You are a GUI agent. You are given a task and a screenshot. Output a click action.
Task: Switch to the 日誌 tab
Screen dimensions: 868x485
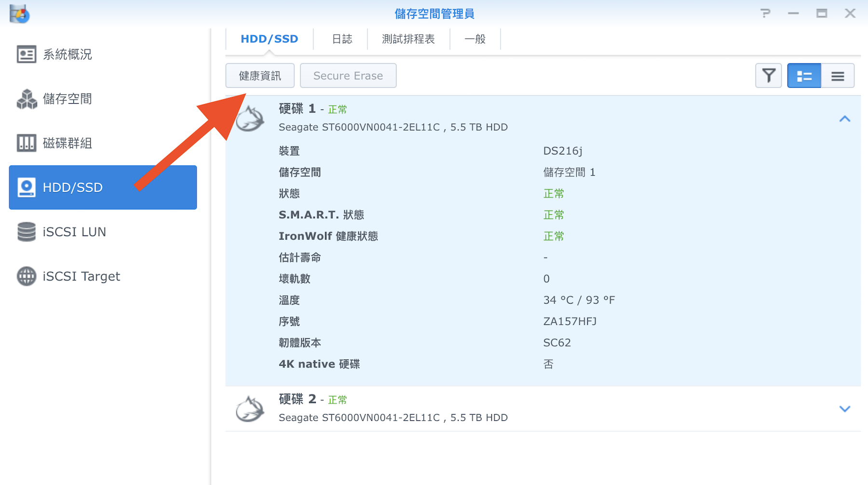[x=342, y=39]
